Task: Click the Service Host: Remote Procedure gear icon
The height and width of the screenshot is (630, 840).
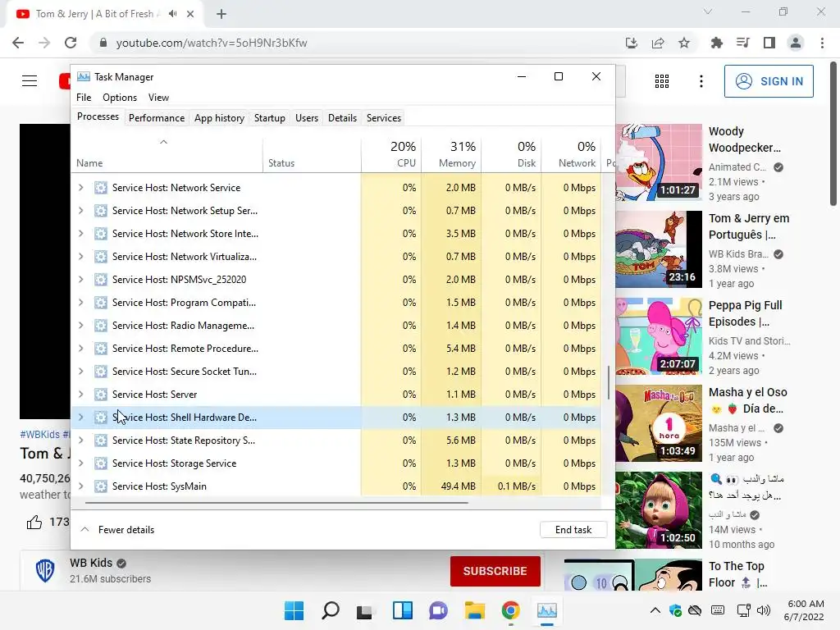Action: point(101,348)
